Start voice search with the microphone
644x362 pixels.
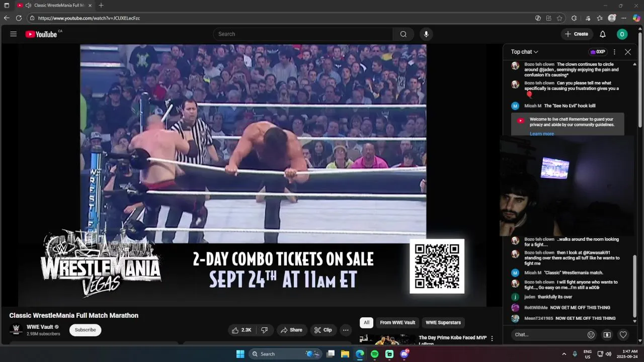(x=426, y=34)
